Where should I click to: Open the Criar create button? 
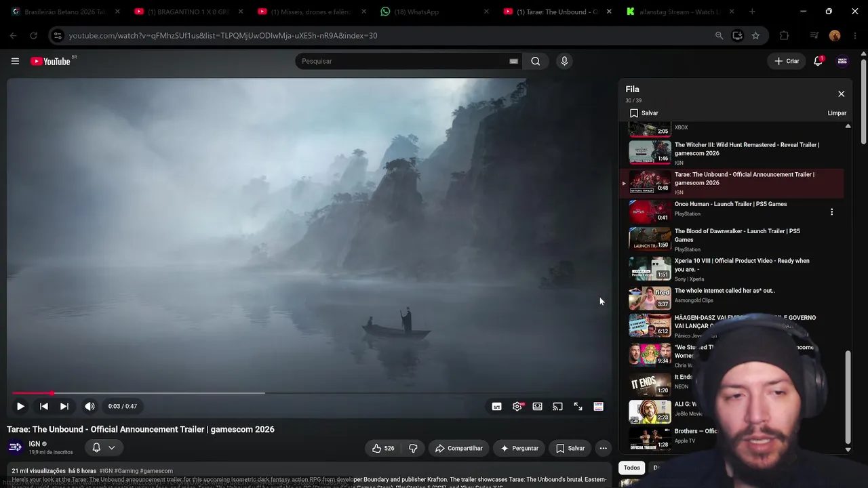point(787,61)
